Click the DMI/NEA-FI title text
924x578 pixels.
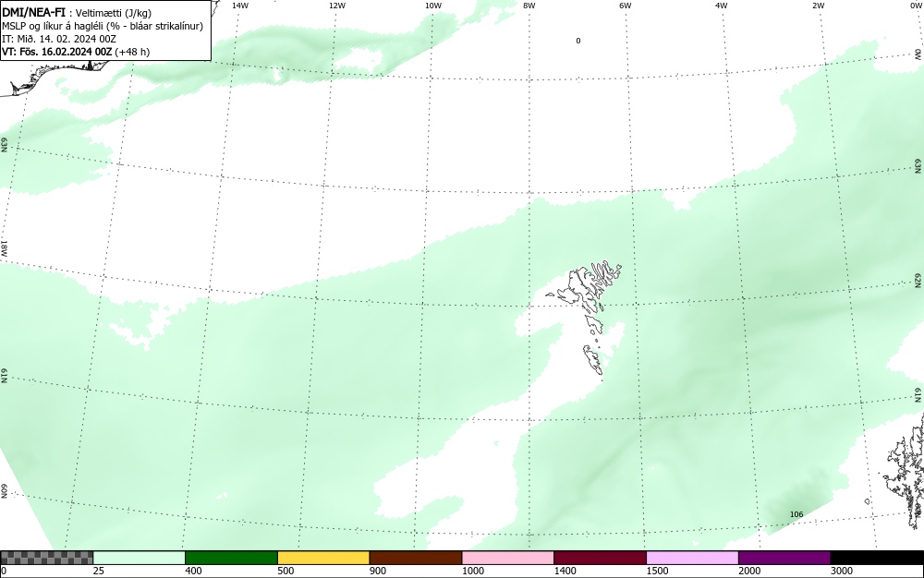[x=33, y=12]
